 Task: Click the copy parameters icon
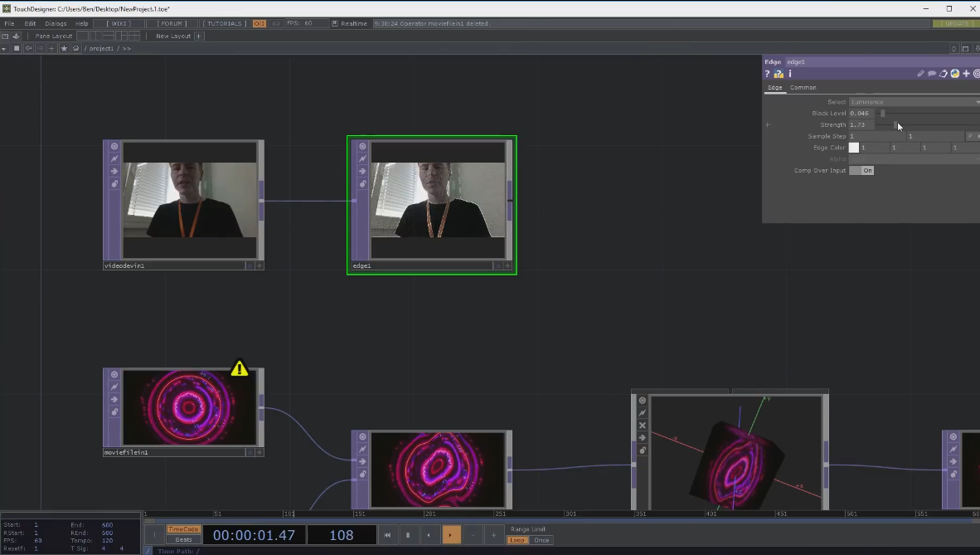point(944,74)
